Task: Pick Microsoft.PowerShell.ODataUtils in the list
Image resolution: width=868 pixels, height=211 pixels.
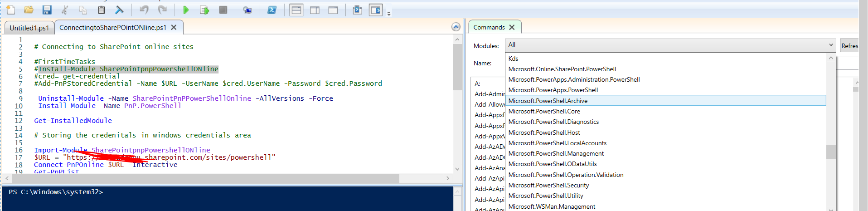Action: click(665, 164)
